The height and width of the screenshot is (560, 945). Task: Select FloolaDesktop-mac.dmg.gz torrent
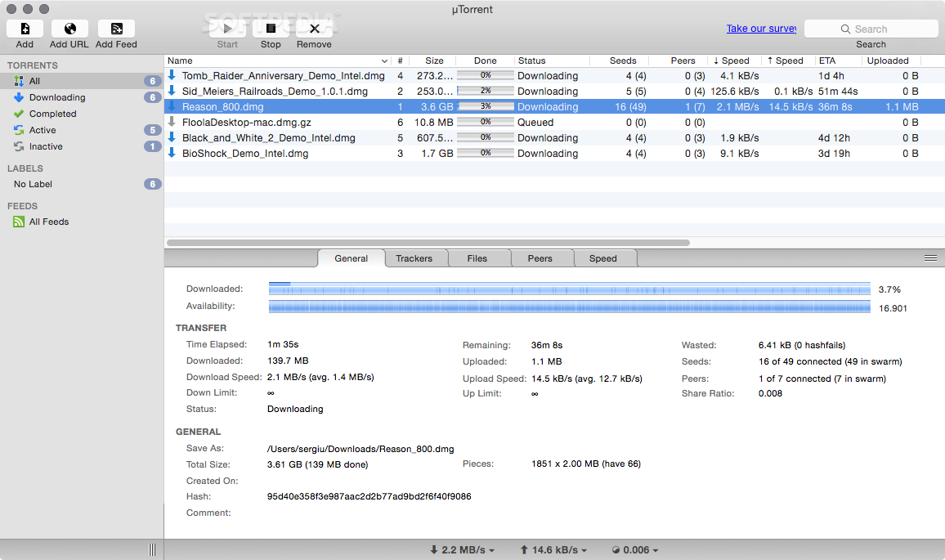[554, 123]
